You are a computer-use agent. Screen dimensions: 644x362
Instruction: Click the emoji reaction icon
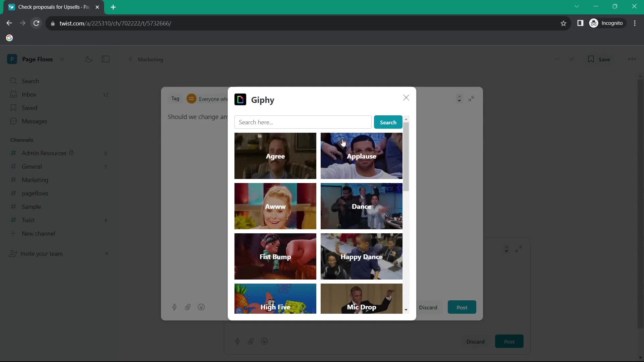pos(201,307)
